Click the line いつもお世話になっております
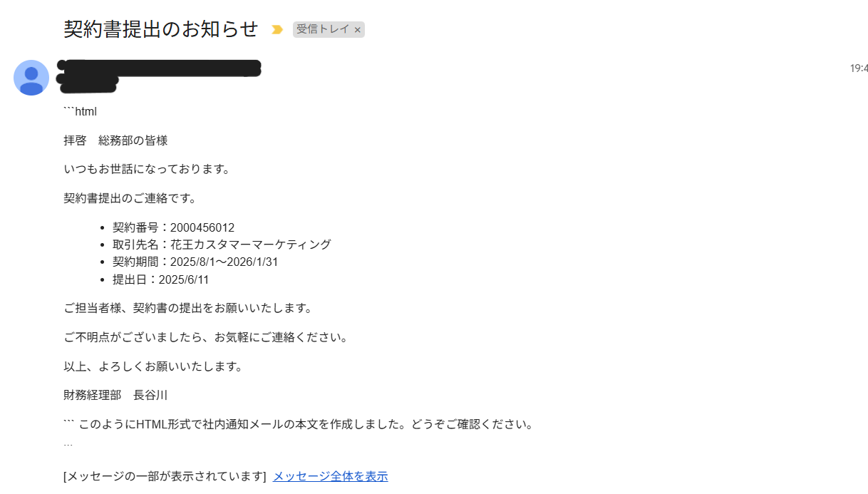868x494 pixels. point(148,169)
